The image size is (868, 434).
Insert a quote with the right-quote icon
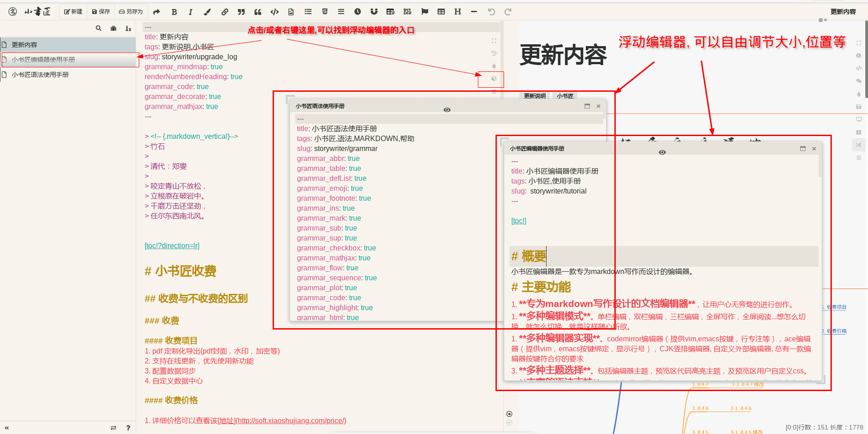(241, 12)
